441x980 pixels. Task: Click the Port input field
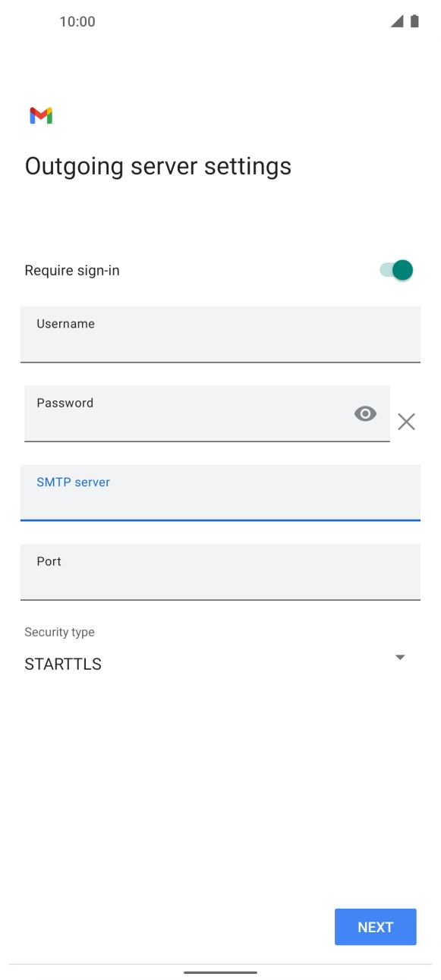click(x=220, y=572)
